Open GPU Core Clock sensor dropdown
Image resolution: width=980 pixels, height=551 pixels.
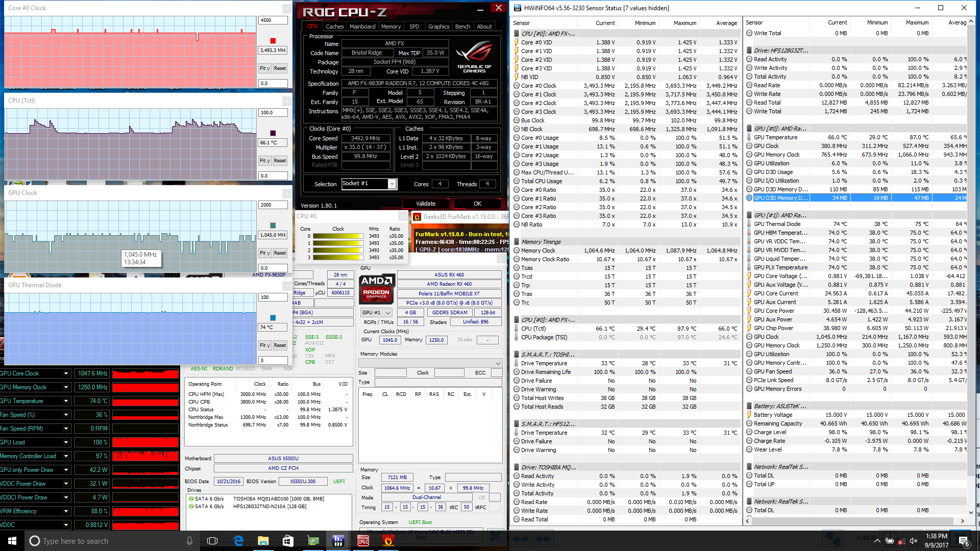(x=66, y=373)
